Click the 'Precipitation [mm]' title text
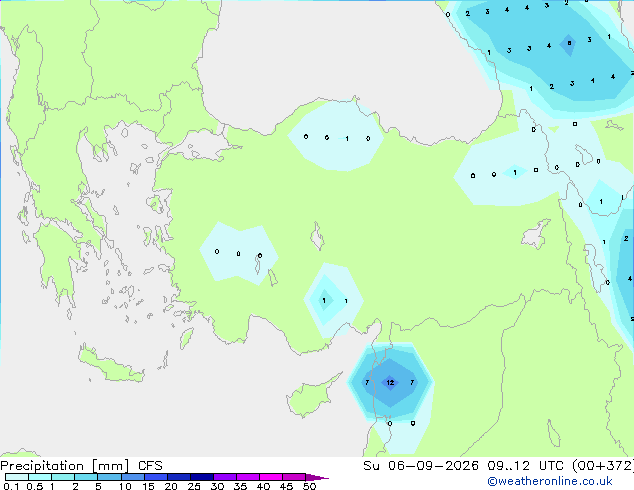The width and height of the screenshot is (634, 490). [x=65, y=466]
